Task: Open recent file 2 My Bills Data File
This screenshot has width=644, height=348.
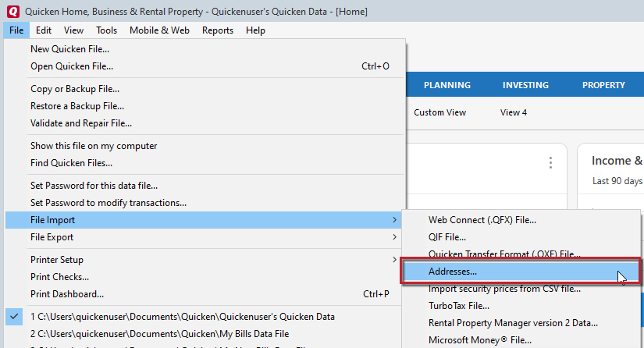Action: pos(205,334)
